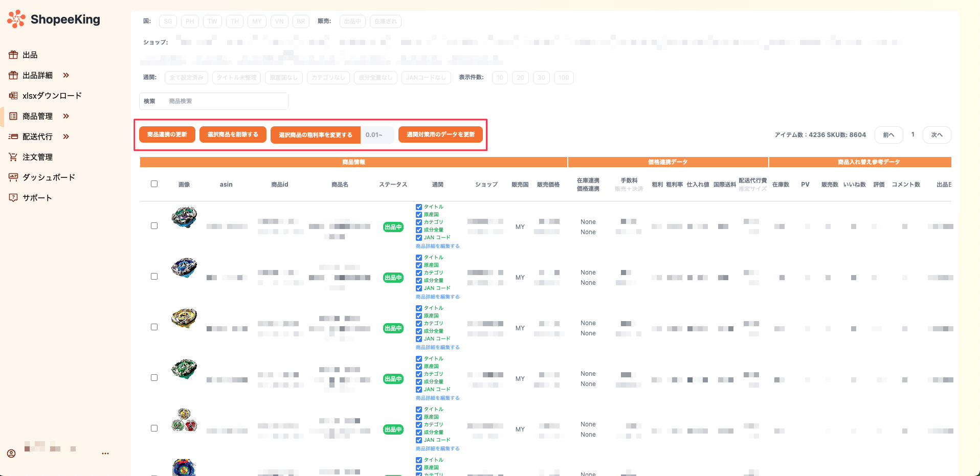Click the 注文管理 shopping cart icon

pyautogui.click(x=13, y=157)
